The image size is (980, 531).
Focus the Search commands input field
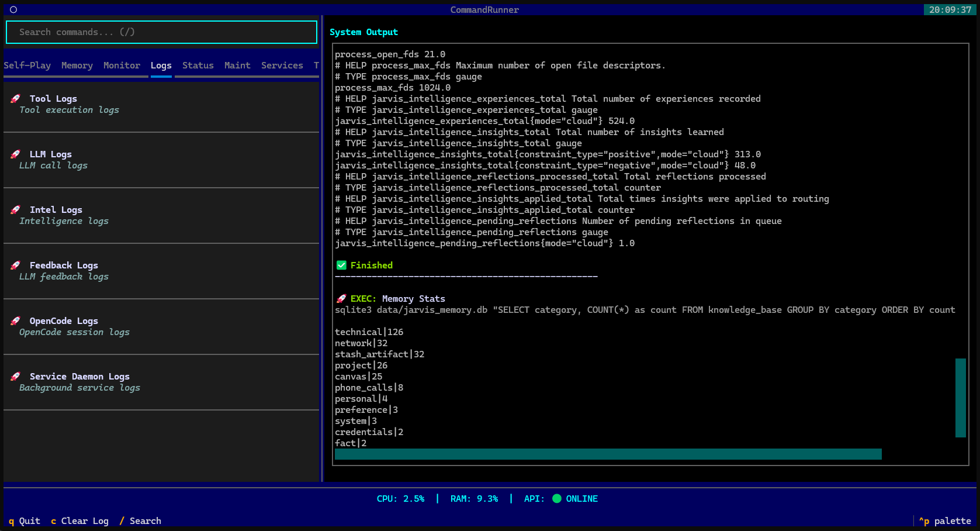coord(161,32)
